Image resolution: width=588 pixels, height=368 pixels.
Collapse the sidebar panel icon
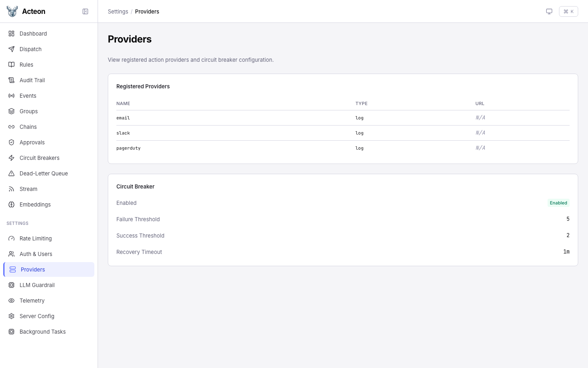85,11
